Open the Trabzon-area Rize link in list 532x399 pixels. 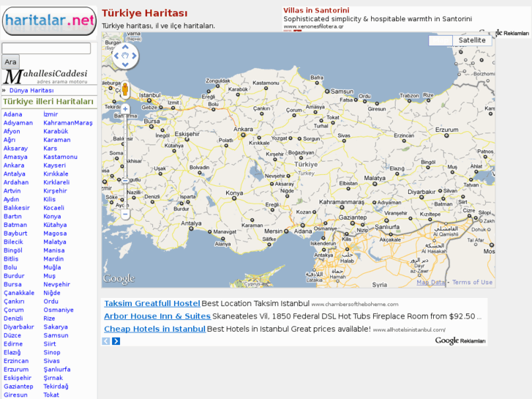[49, 318]
